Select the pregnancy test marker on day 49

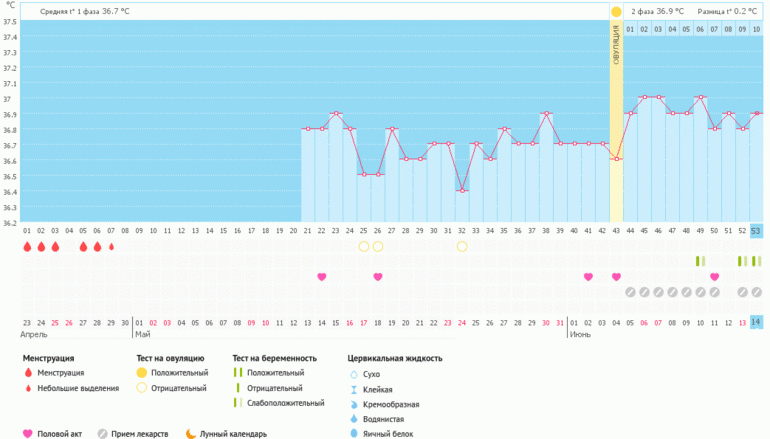[700, 261]
